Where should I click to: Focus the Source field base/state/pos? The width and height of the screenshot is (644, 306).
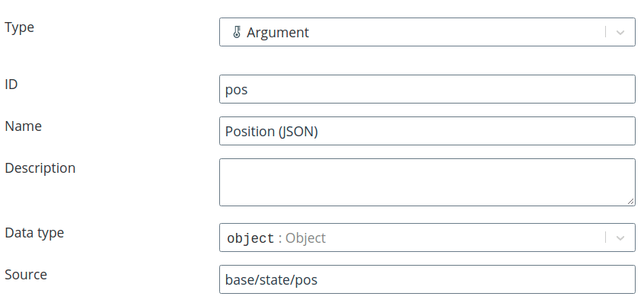pyautogui.click(x=427, y=279)
